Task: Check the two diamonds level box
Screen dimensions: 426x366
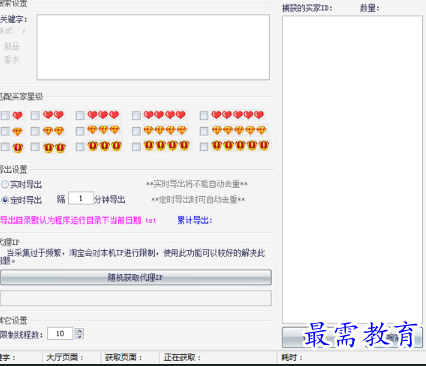Action: (x=35, y=131)
